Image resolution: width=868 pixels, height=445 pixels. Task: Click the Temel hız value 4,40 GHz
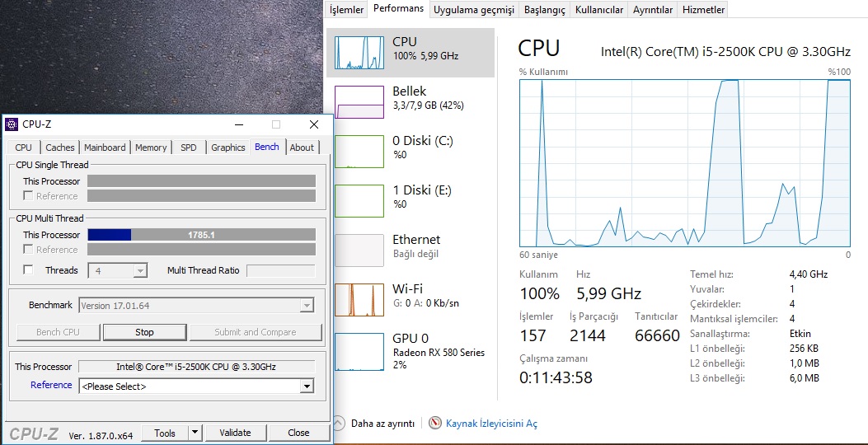808,274
